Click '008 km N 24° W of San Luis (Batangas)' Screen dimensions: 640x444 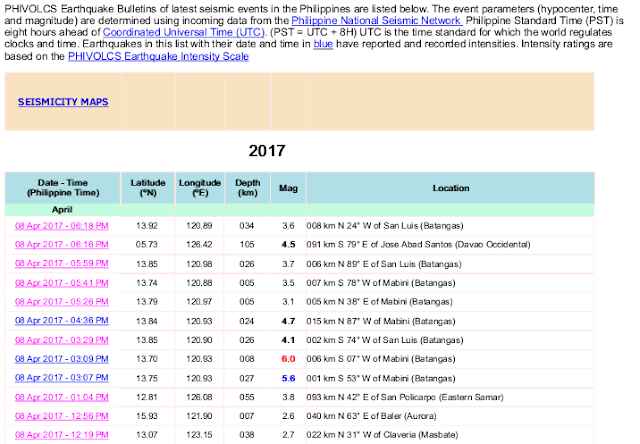[385, 226]
